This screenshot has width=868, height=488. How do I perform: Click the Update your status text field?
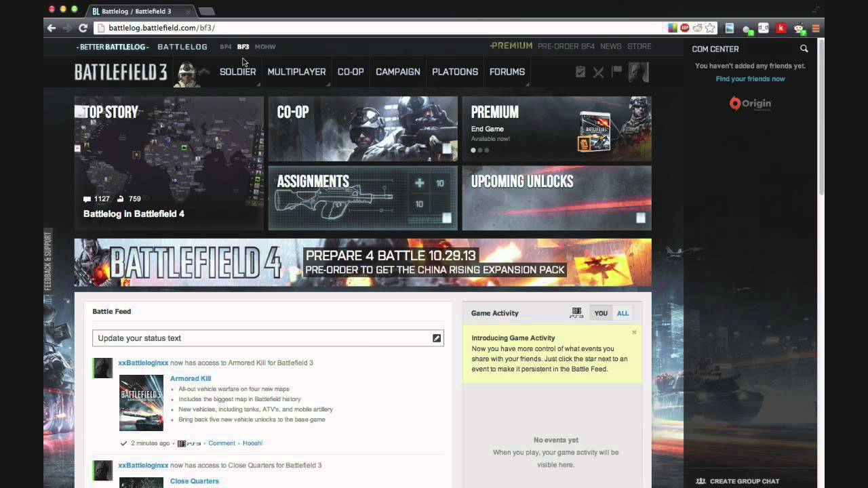[x=268, y=338]
